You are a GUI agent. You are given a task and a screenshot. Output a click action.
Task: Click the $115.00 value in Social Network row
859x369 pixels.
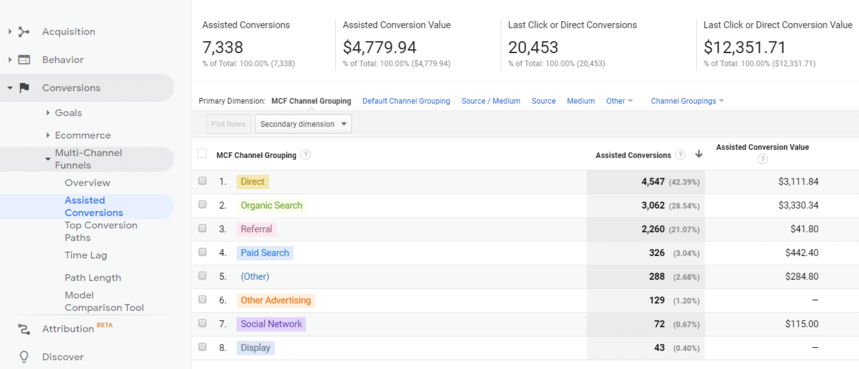tap(801, 324)
